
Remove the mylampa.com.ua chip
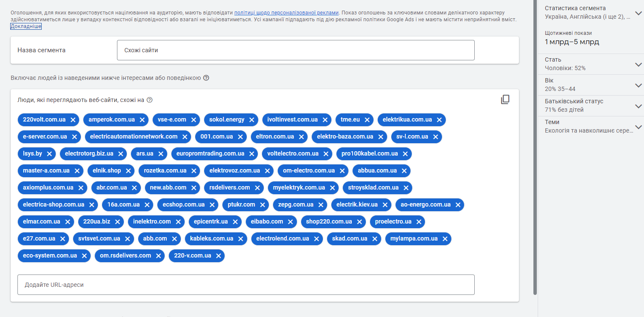pos(445,239)
